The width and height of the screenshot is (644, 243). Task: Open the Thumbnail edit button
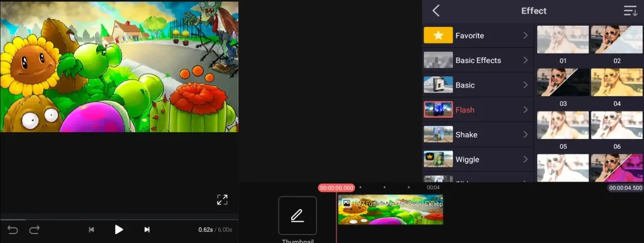click(x=297, y=215)
